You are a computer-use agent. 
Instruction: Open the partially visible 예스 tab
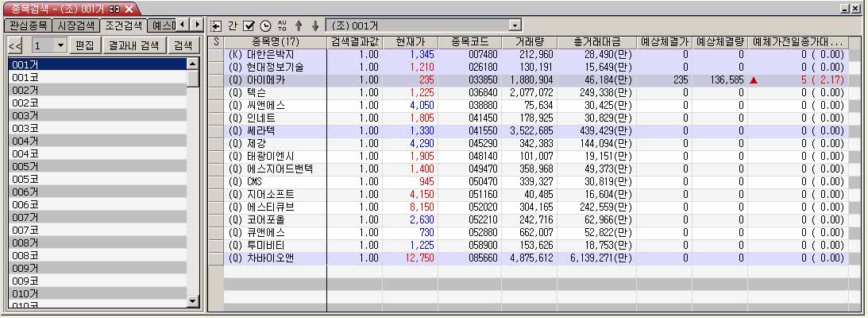[x=163, y=25]
